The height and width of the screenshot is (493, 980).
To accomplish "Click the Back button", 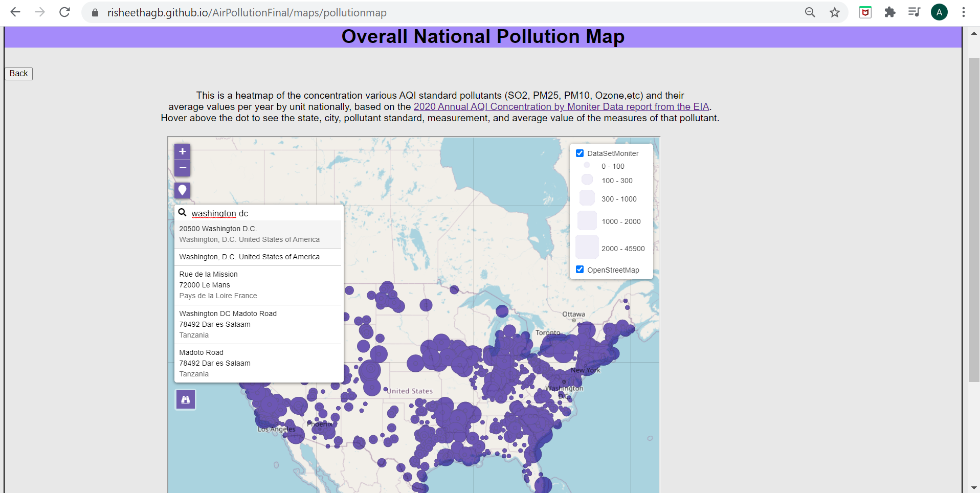I will pos(19,74).
